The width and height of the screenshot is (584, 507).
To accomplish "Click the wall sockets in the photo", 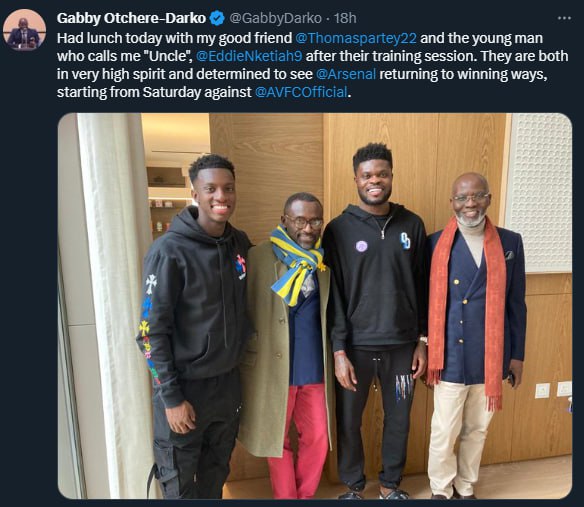I will tap(553, 390).
